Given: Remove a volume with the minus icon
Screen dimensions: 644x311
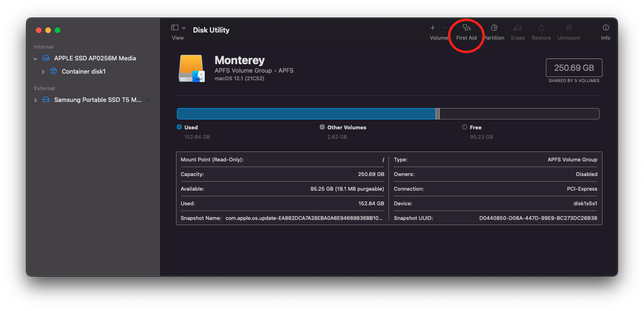Looking at the screenshot, I should click(x=445, y=28).
